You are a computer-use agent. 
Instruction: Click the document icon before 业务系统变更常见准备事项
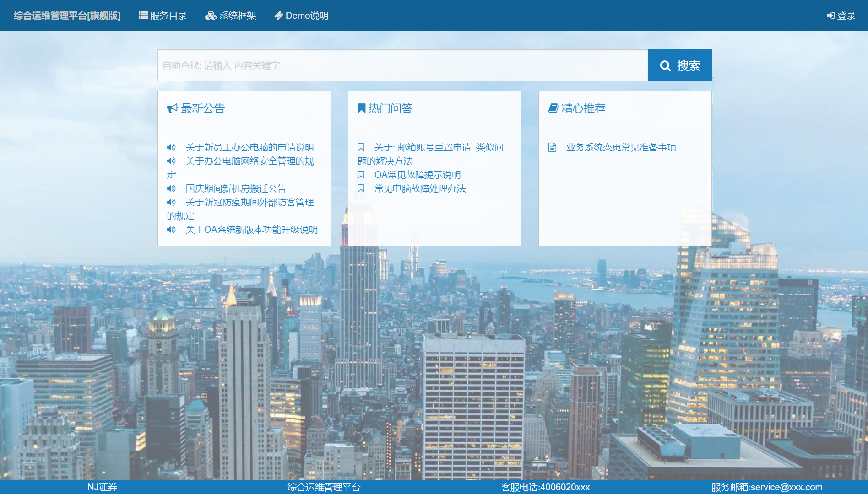(x=552, y=147)
